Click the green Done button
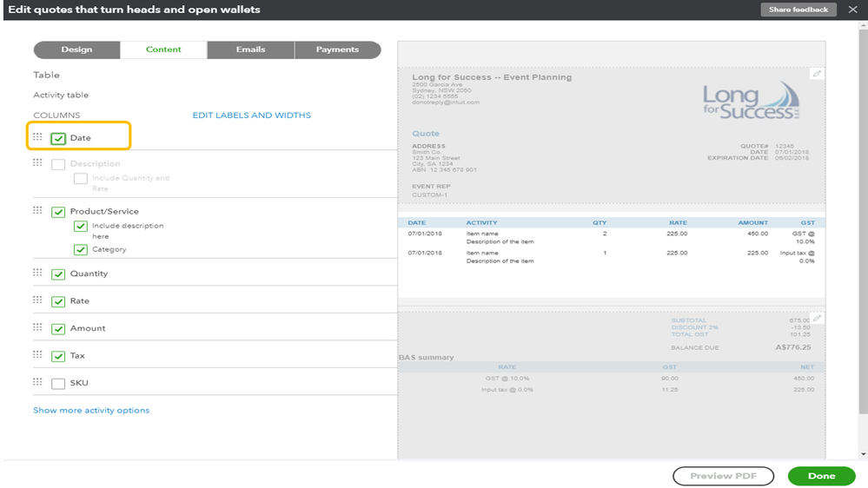Viewport: 868px width, 488px height. click(821, 476)
